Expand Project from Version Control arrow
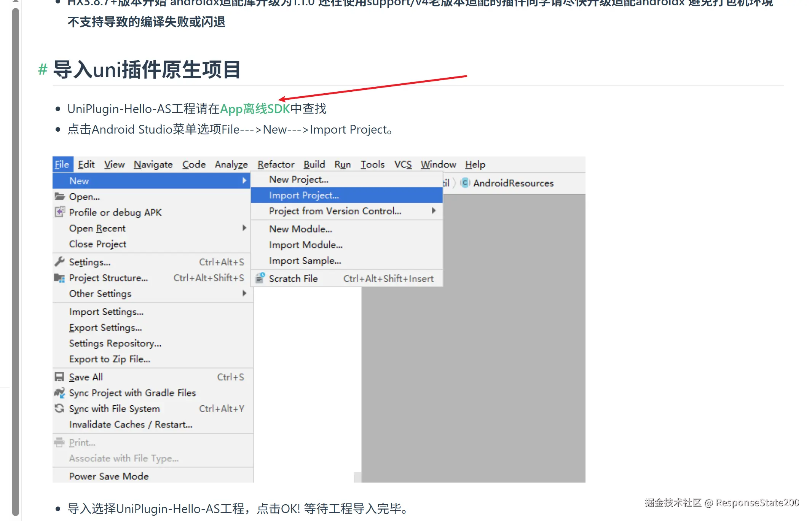Screen dimensions: 812x521 (x=433, y=211)
